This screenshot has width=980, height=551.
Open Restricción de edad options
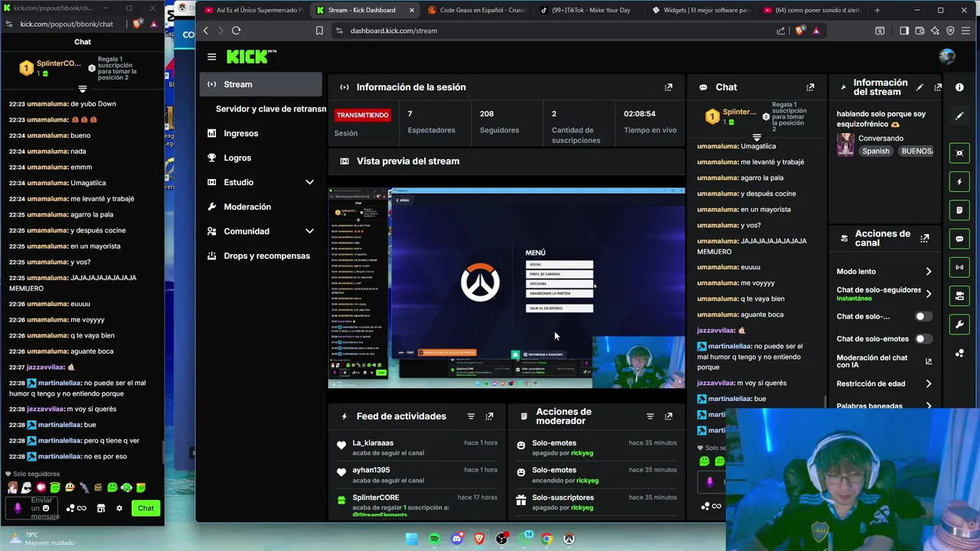[x=884, y=384]
